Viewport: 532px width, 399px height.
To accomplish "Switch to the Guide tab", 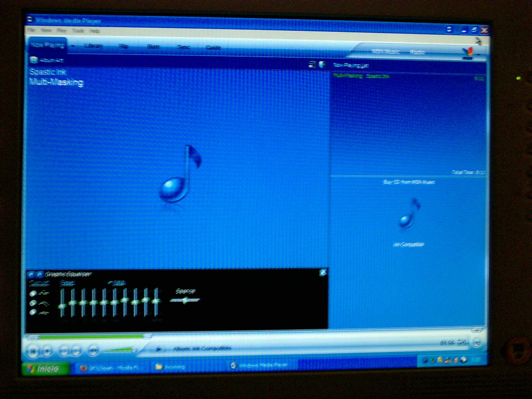I will 213,48.
